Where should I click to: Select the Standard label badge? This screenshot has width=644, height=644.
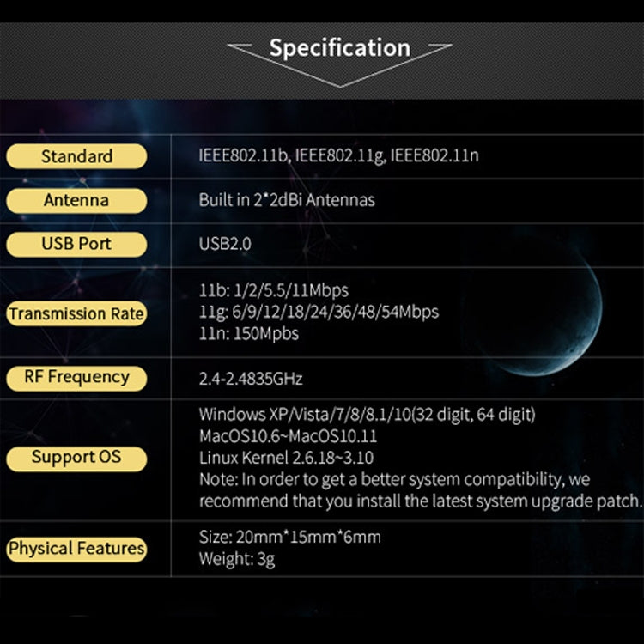[76, 156]
